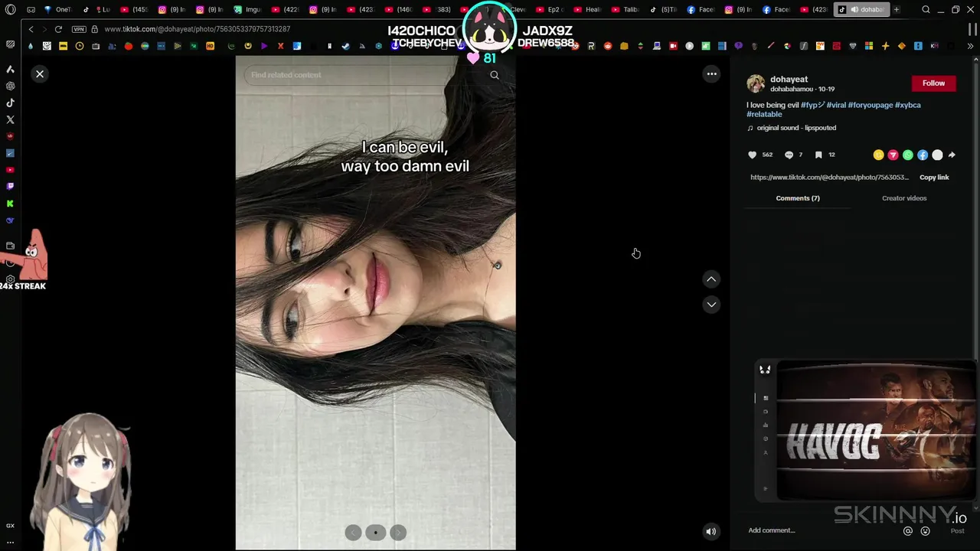
Task: Open the TikTok sidebar icon
Action: point(10,103)
